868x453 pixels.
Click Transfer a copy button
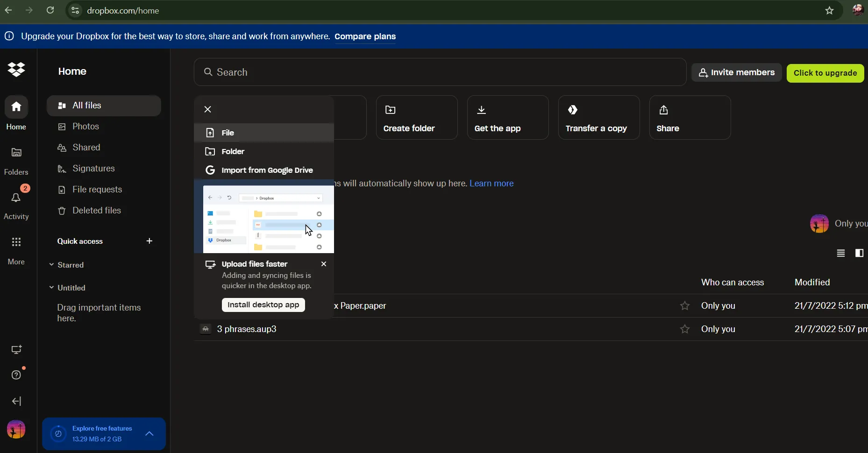coord(599,118)
